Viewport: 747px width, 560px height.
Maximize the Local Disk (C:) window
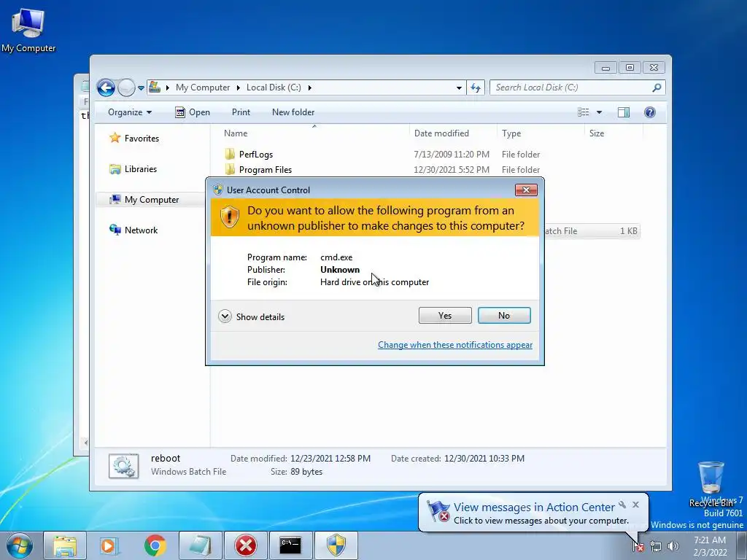(x=630, y=68)
